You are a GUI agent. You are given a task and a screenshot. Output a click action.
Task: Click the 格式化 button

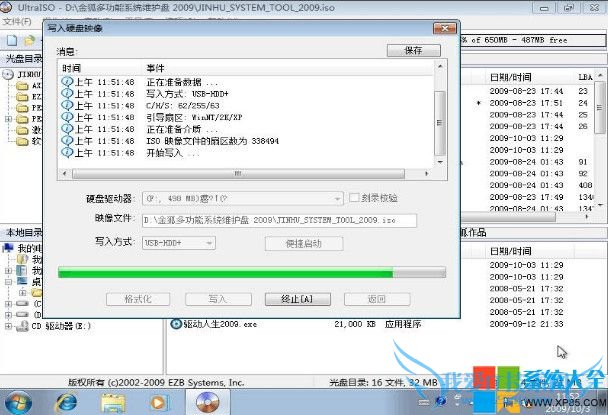click(138, 299)
